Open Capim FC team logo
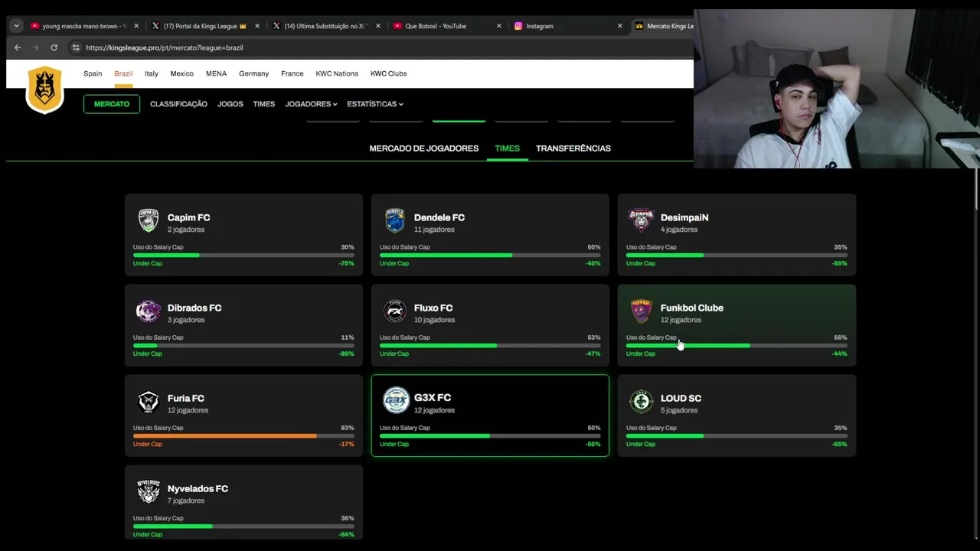The width and height of the screenshot is (980, 551). pyautogui.click(x=149, y=221)
